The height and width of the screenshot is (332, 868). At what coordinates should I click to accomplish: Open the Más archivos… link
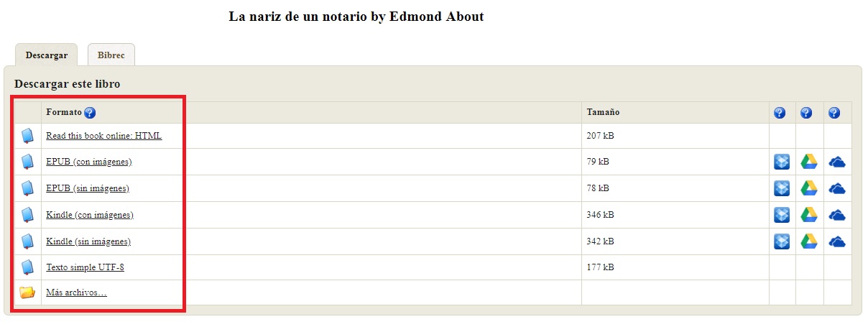[76, 292]
